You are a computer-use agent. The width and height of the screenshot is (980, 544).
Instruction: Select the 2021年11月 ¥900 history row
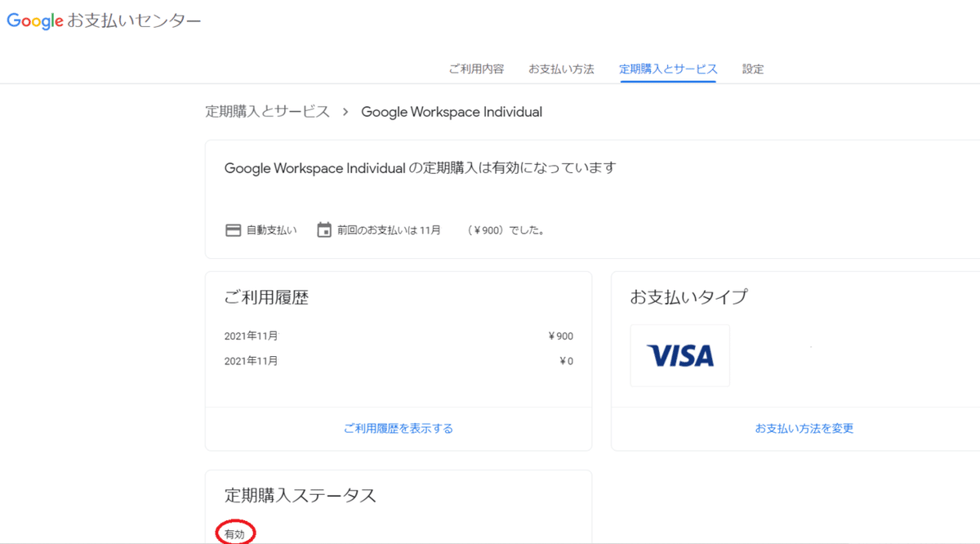tap(399, 336)
